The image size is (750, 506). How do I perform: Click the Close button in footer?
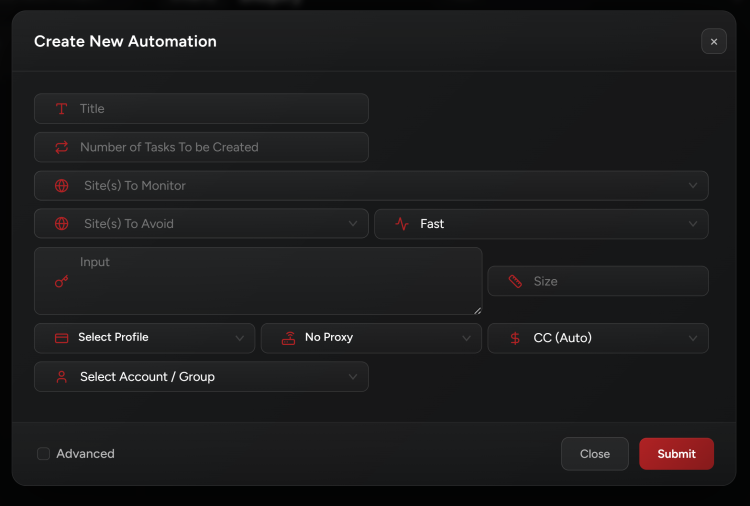(x=594, y=454)
